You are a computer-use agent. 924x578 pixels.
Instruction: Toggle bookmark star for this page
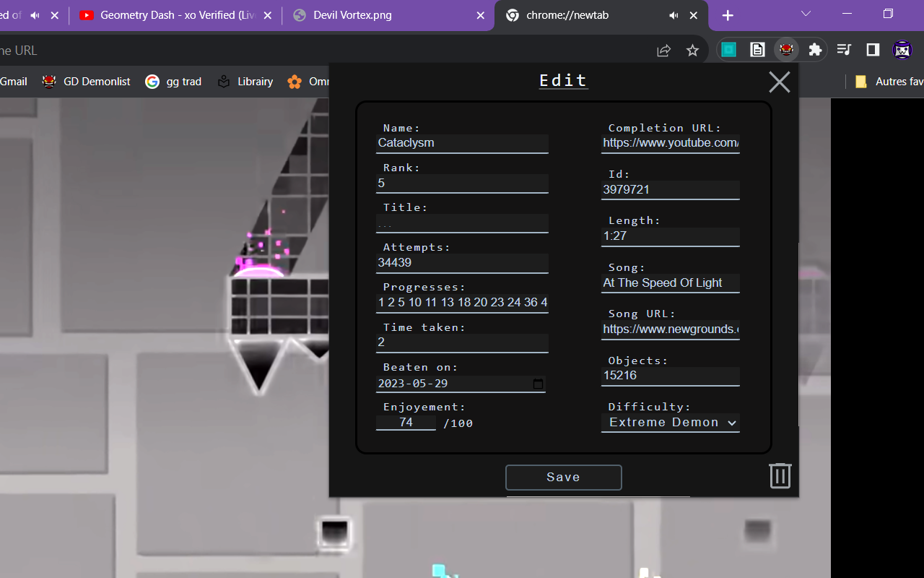[692, 50]
